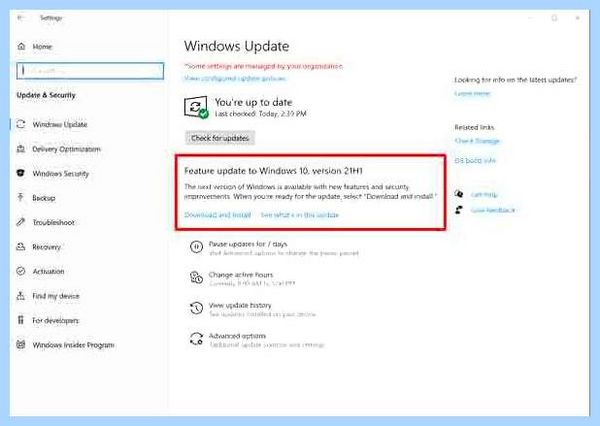The height and width of the screenshot is (426, 600).
Task: Click the Activation checkmark icon
Action: point(21,271)
